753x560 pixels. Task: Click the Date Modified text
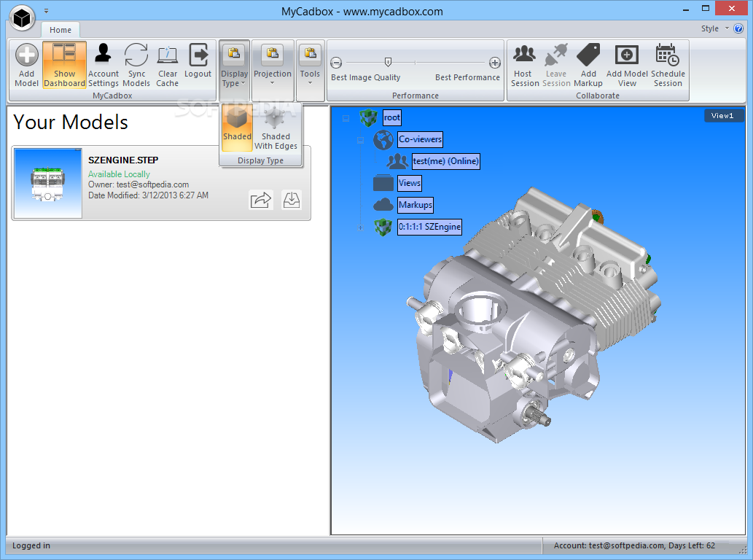pos(148,195)
